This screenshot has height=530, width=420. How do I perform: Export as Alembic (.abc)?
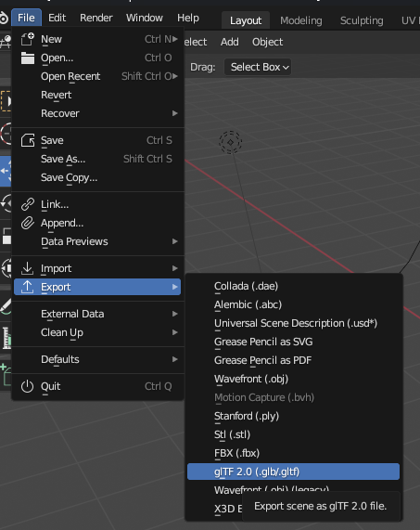pos(293,304)
